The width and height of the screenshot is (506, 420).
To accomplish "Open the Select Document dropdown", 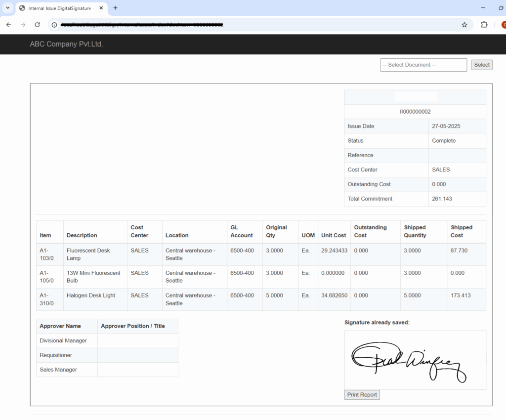I will [423, 65].
